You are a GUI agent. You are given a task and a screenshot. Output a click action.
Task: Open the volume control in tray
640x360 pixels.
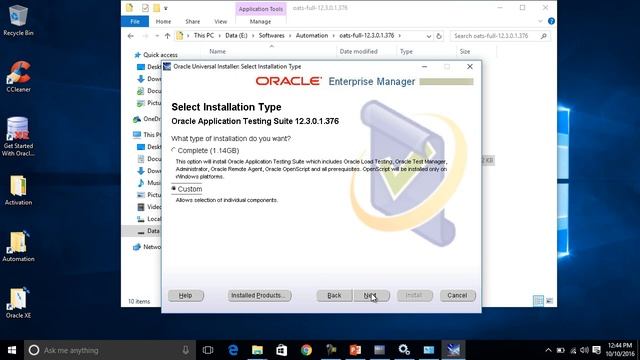tap(584, 350)
